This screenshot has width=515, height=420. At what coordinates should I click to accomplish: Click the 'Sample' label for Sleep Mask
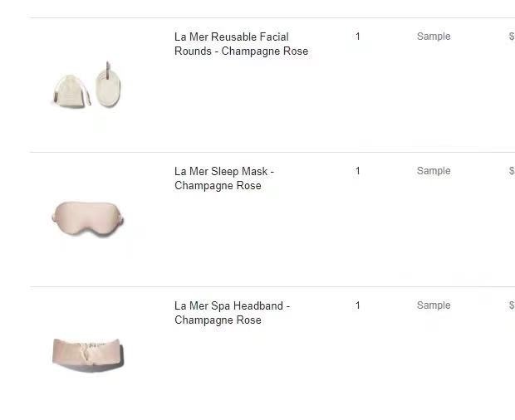tap(434, 171)
